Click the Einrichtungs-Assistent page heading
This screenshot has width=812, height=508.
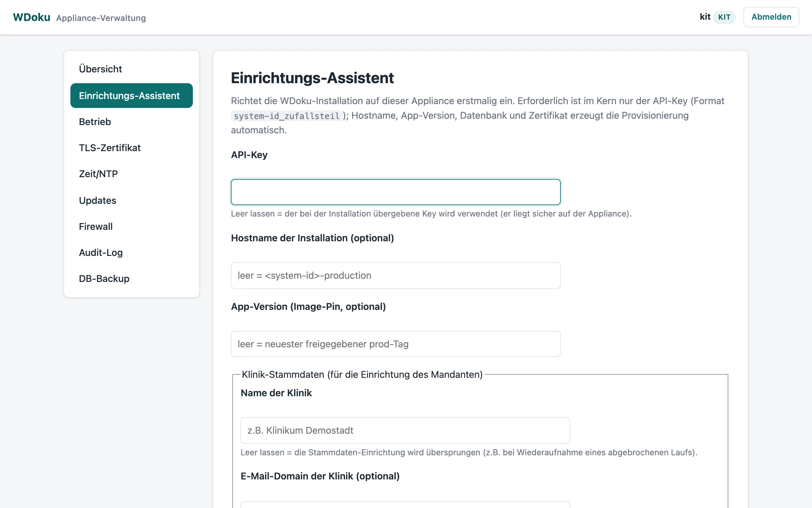(x=312, y=78)
